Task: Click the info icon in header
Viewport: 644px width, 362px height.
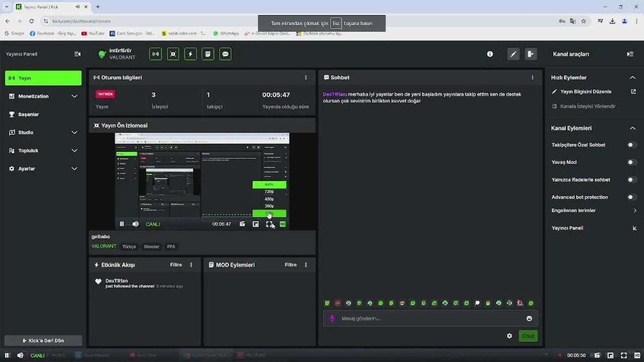Action: tap(490, 54)
